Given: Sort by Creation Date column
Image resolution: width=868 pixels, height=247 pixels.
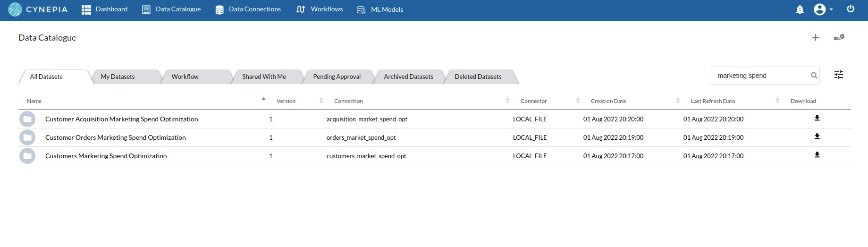Looking at the screenshot, I should tap(608, 101).
